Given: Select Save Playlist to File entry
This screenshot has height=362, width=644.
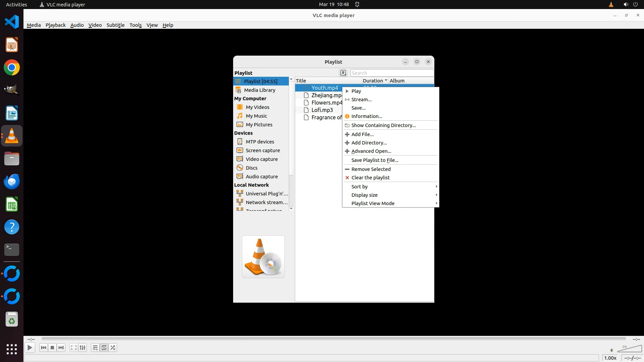Looking at the screenshot, I should coord(375,160).
